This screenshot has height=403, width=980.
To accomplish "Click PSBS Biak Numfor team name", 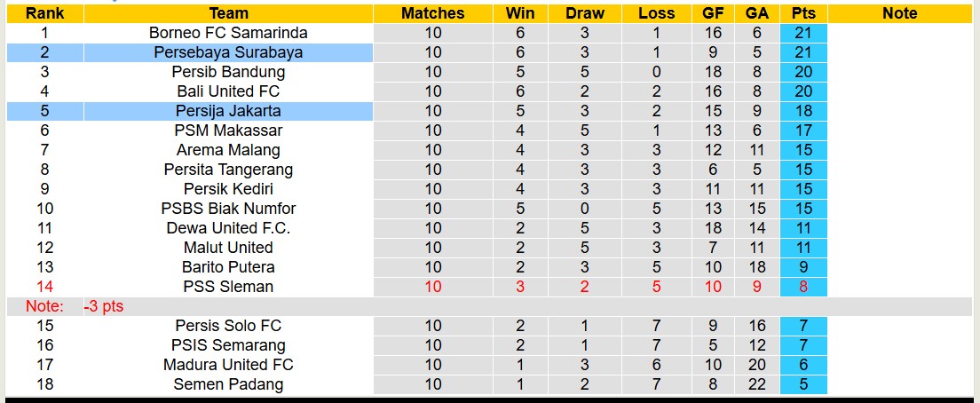I will coord(228,209).
